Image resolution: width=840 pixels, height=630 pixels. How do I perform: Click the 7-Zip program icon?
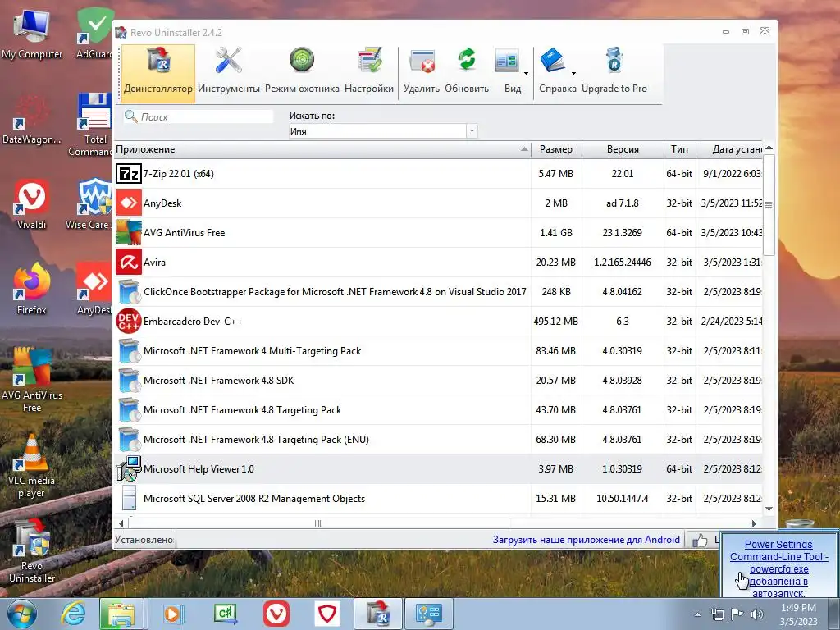(129, 174)
